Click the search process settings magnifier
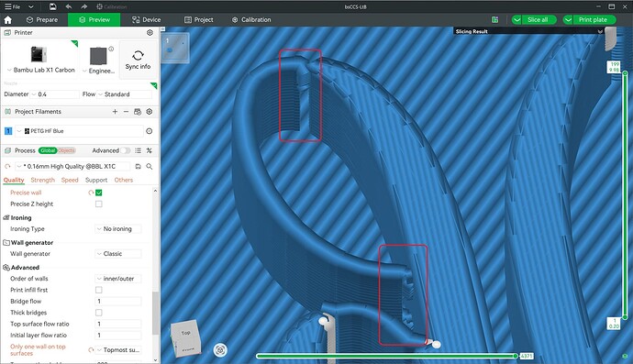The width and height of the screenshot is (633, 364). click(x=150, y=166)
